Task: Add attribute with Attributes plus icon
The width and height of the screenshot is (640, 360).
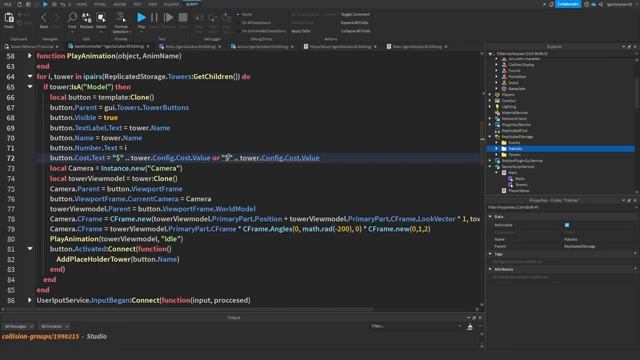Action: 635,269
